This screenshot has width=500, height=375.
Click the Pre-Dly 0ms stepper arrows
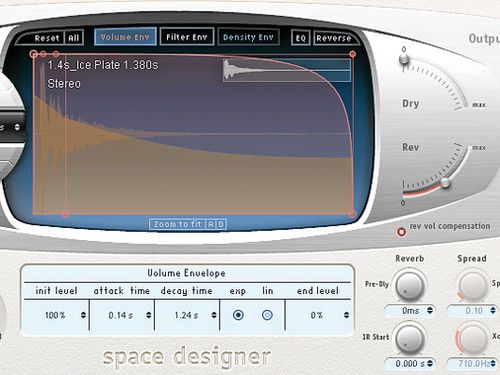[430, 311]
